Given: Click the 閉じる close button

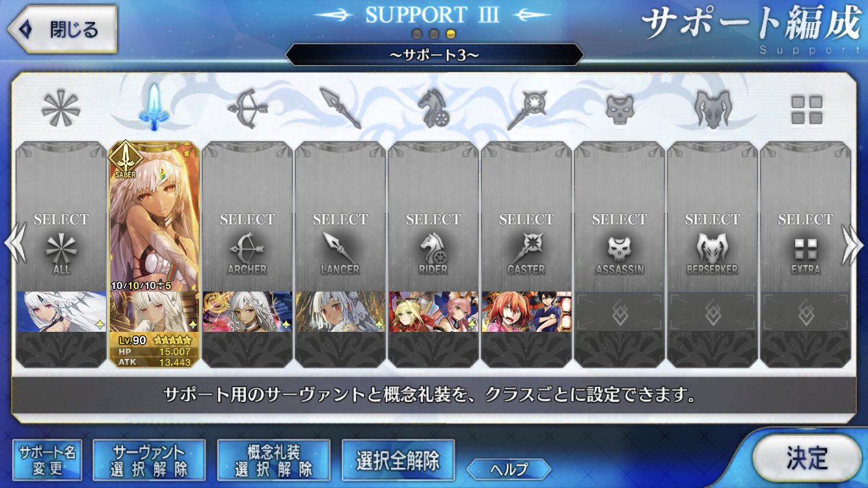Looking at the screenshot, I should click(x=62, y=29).
